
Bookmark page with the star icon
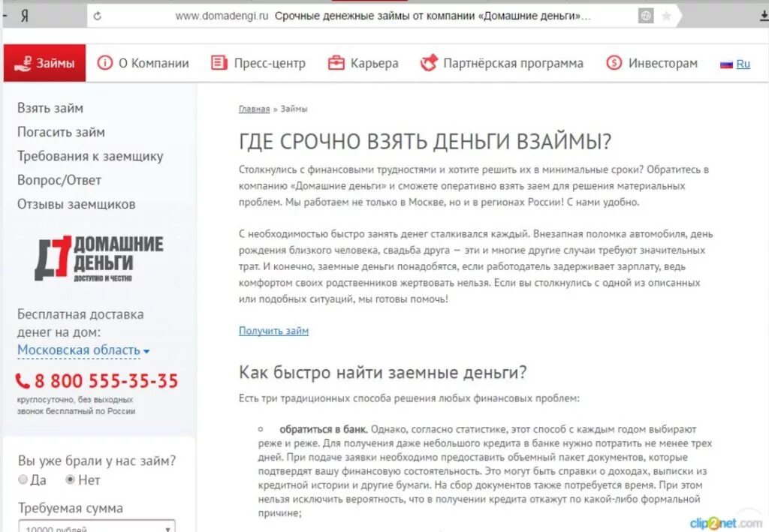(667, 17)
